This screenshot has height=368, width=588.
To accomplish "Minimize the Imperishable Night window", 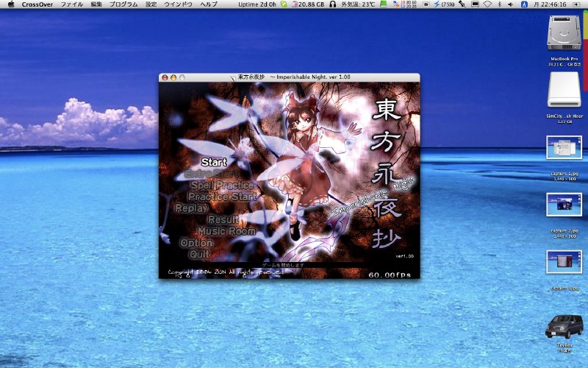I will point(173,77).
